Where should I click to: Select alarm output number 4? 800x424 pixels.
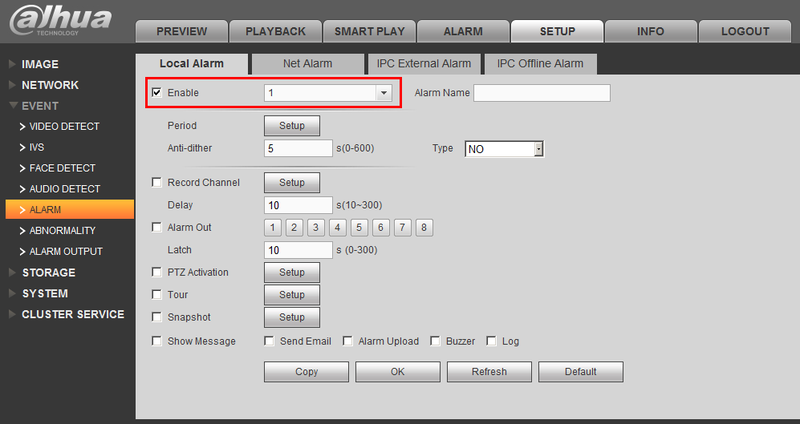[338, 228]
